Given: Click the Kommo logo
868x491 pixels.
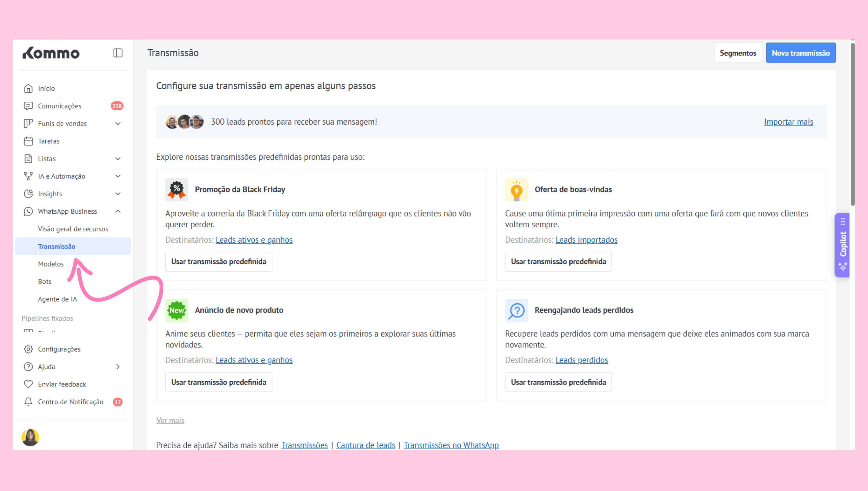Looking at the screenshot, I should pos(51,53).
